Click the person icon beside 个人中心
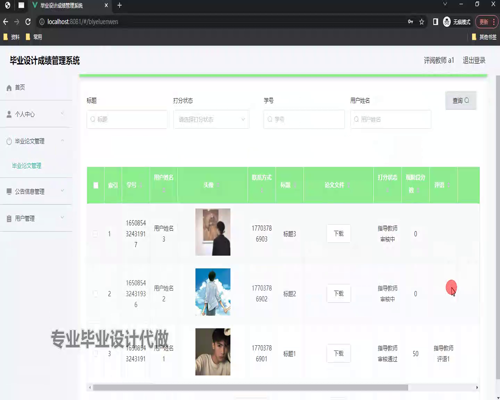Viewport: 500px width, 400px height. [x=9, y=114]
